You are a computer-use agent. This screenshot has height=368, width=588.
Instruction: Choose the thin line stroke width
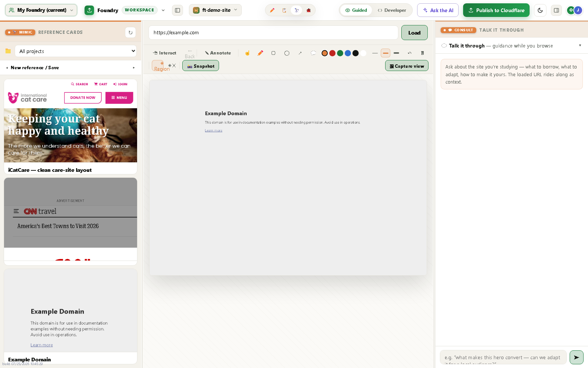point(375,53)
